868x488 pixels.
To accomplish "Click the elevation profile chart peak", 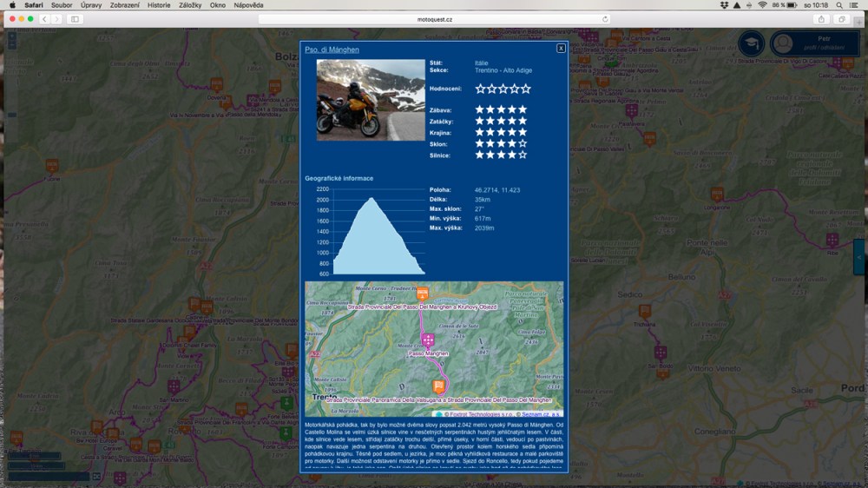I will tap(372, 199).
